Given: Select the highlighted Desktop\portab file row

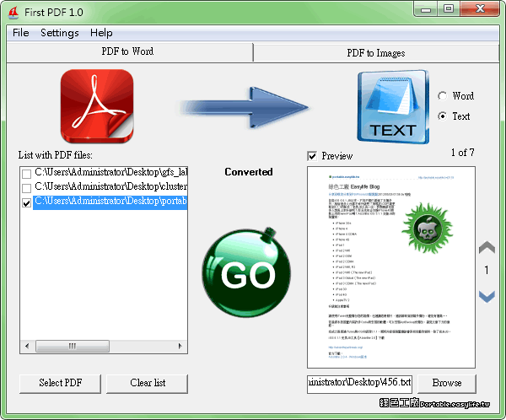Looking at the screenshot, I should tap(110, 202).
